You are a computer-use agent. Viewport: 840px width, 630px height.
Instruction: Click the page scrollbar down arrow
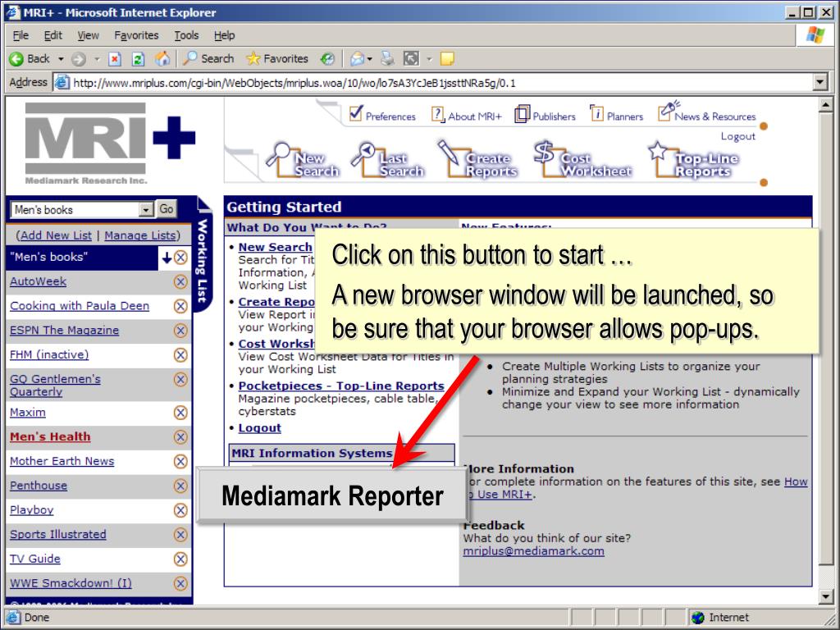(x=825, y=596)
